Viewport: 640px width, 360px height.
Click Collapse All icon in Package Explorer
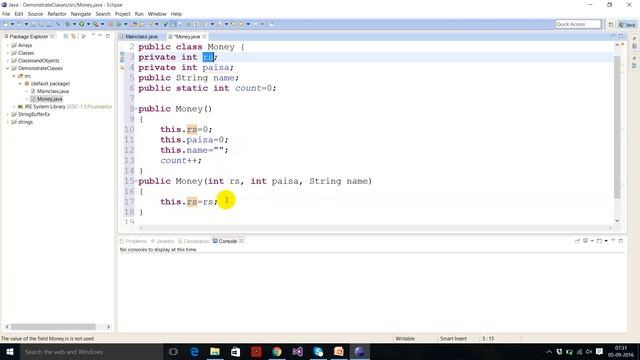coord(66,36)
